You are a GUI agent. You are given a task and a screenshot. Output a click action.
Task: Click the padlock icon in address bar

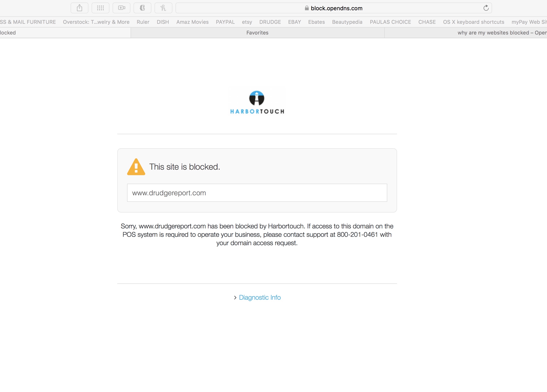coord(307,8)
